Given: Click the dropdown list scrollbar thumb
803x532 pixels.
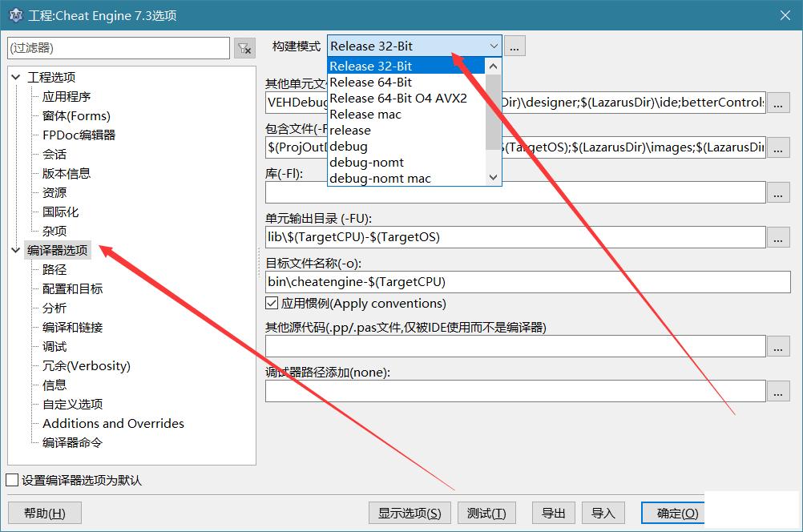Looking at the screenshot, I should (x=493, y=112).
